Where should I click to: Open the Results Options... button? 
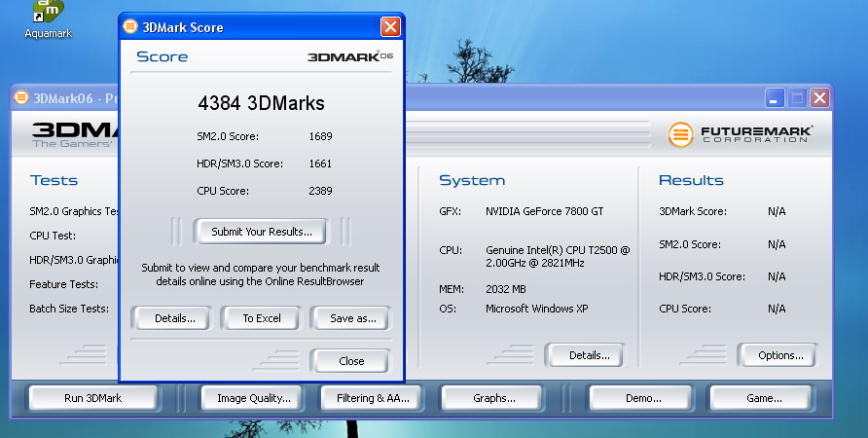pos(780,355)
